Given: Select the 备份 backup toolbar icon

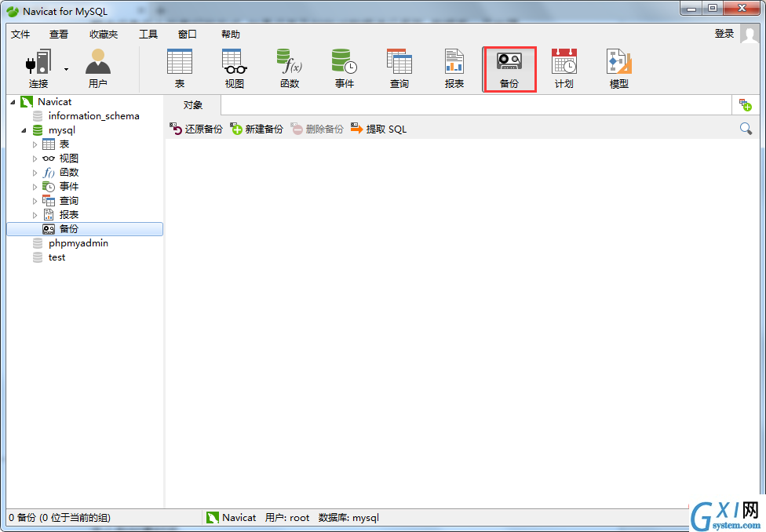Looking at the screenshot, I should pyautogui.click(x=509, y=69).
